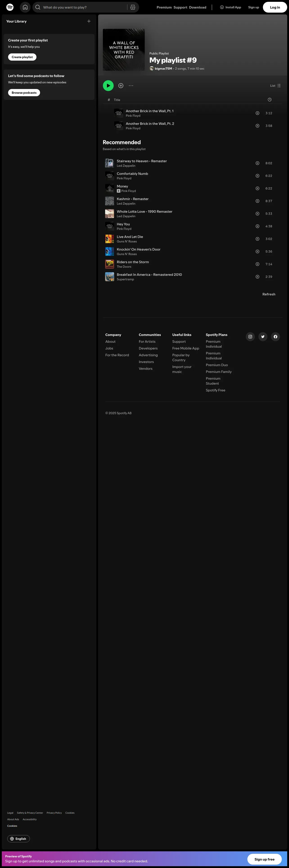Click the Browse podcasts button
The height and width of the screenshot is (868, 289).
click(24, 93)
